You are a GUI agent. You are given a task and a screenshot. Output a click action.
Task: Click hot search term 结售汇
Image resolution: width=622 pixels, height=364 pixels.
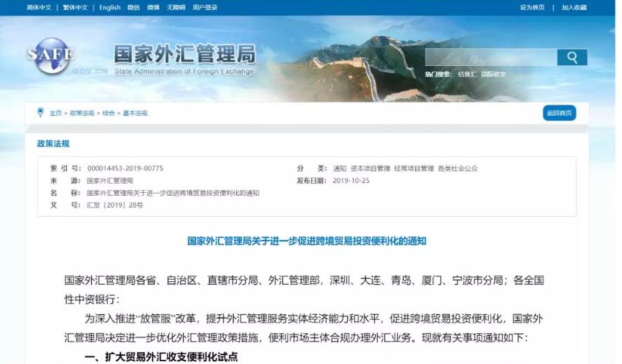(467, 74)
